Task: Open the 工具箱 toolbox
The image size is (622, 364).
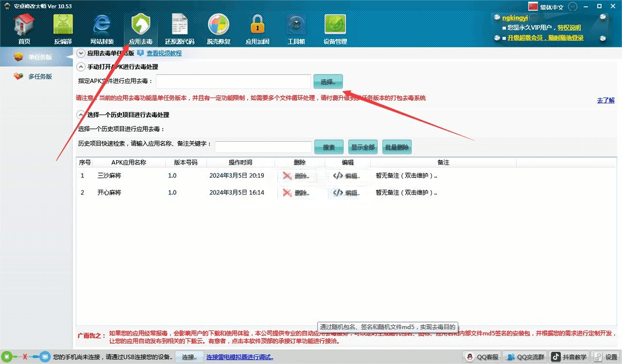Action: 296,29
